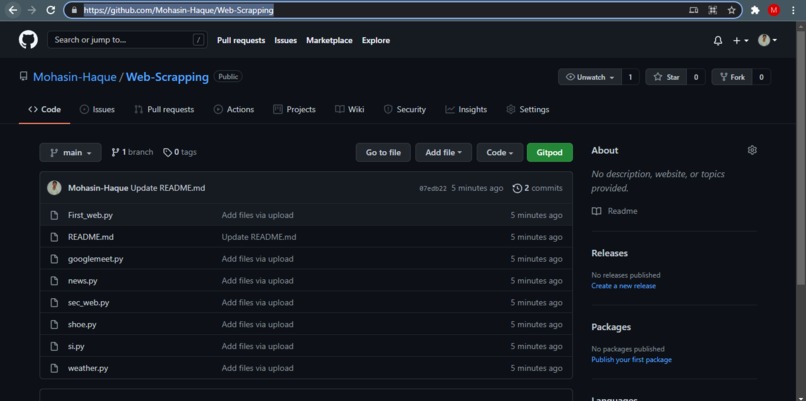Open the shoe.py file
Screen dimensions: 806x401
click(82, 324)
